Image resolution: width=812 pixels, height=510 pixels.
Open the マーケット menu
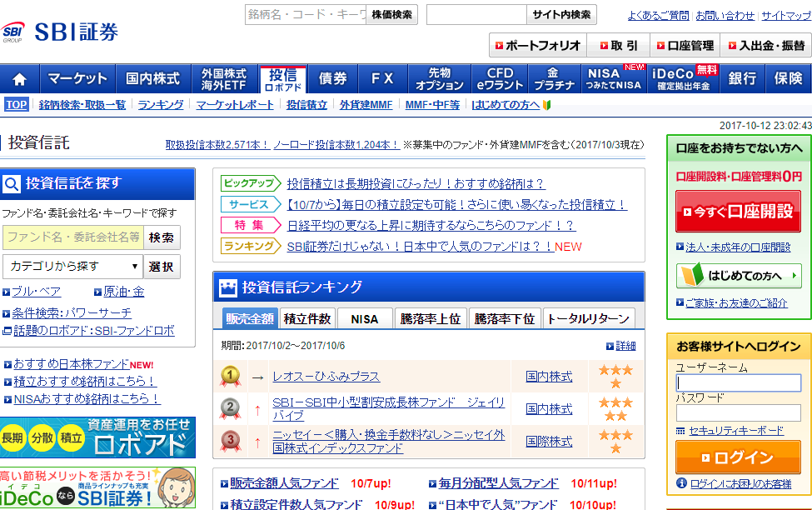77,79
